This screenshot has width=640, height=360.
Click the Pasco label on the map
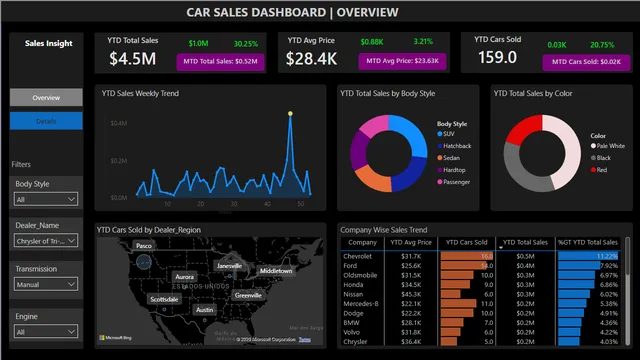144,245
